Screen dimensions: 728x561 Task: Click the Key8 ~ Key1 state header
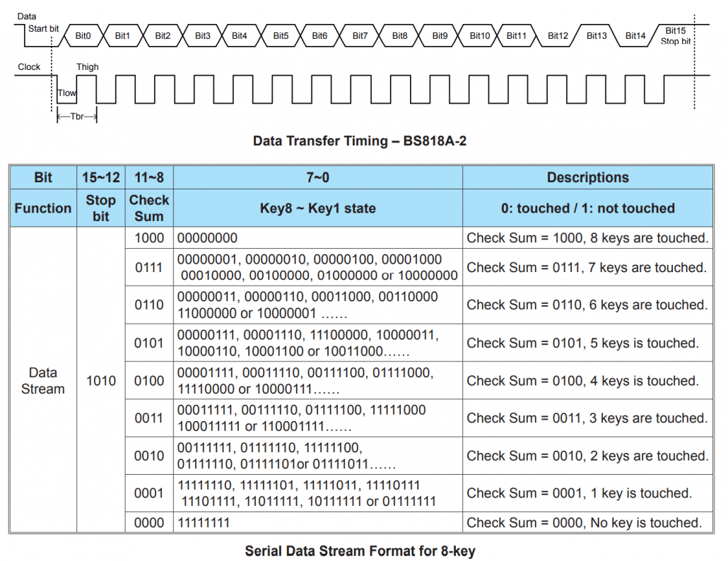coord(317,208)
